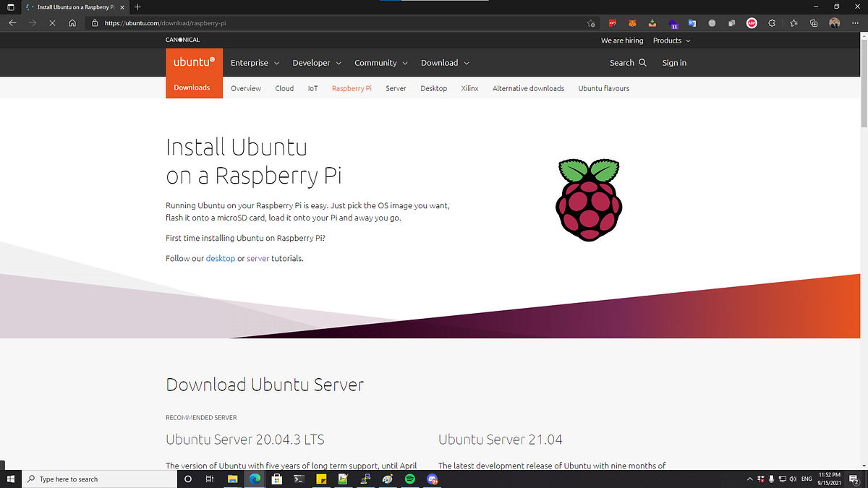868x488 pixels.
Task: Open Microsoft Store from the taskbar
Action: pyautogui.click(x=276, y=479)
